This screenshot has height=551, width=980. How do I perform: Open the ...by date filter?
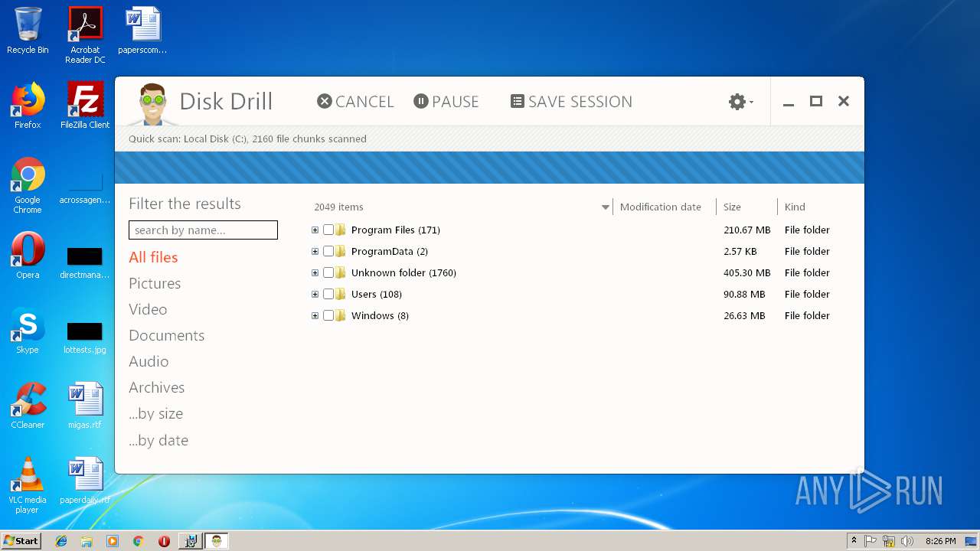click(158, 440)
